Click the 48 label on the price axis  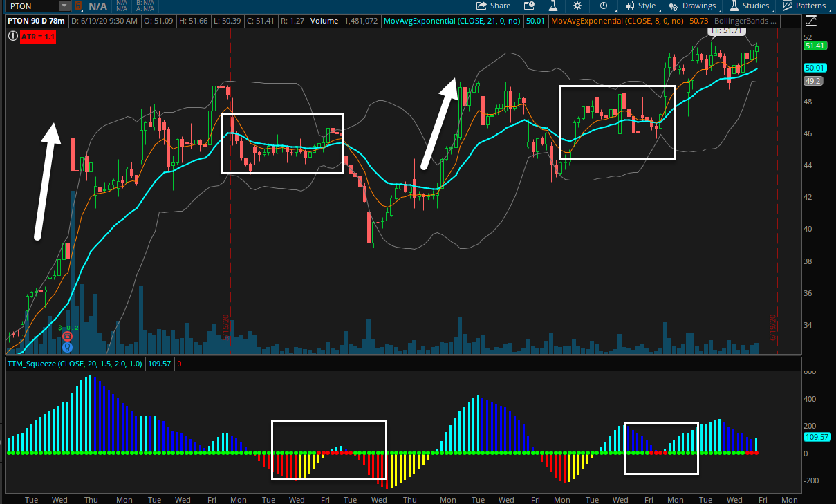tap(808, 102)
